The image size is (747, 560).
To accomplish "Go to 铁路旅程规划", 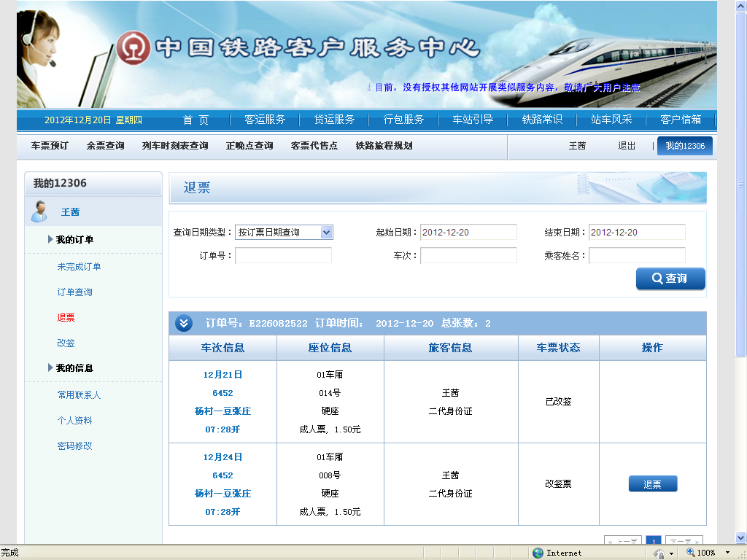I will (384, 146).
